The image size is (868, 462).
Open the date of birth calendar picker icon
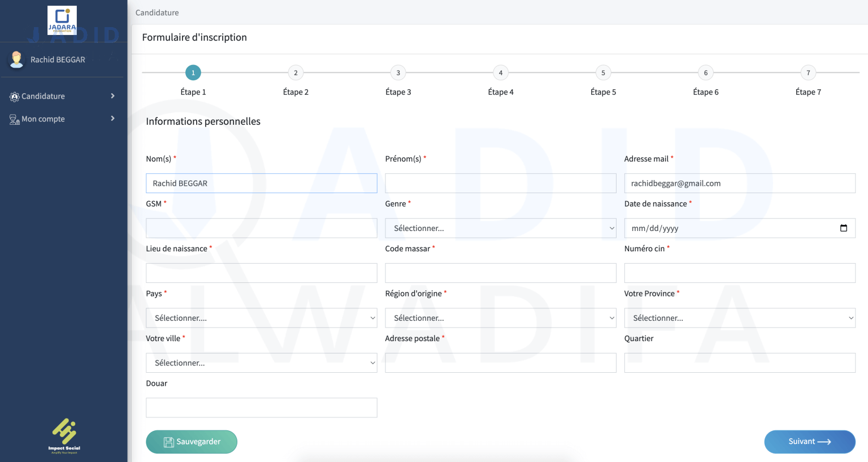coord(844,228)
